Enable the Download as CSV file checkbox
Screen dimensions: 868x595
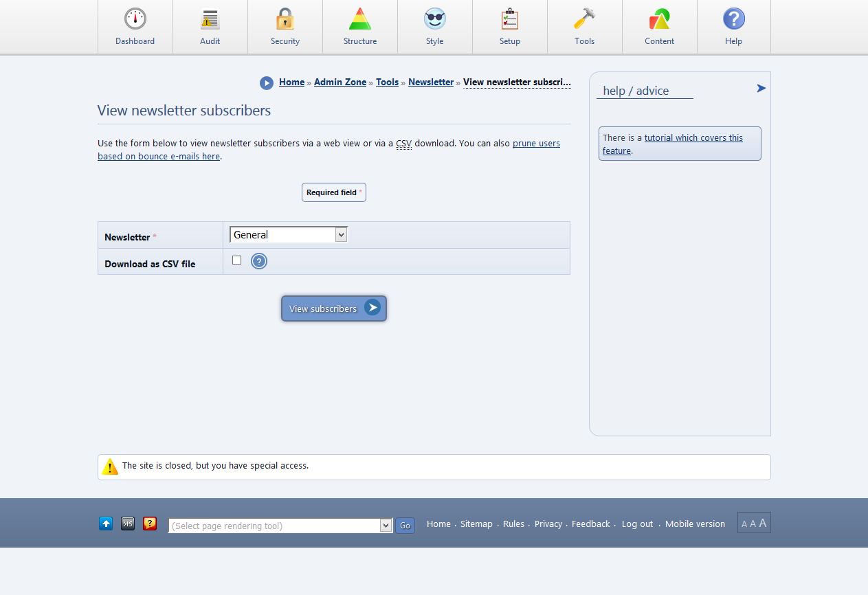point(237,260)
